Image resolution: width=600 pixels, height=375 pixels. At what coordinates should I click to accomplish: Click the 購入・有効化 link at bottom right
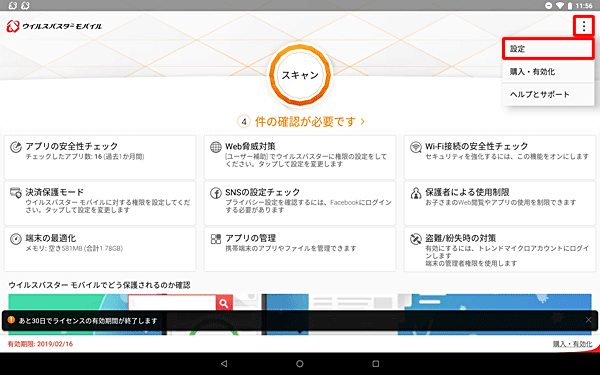[x=572, y=344]
